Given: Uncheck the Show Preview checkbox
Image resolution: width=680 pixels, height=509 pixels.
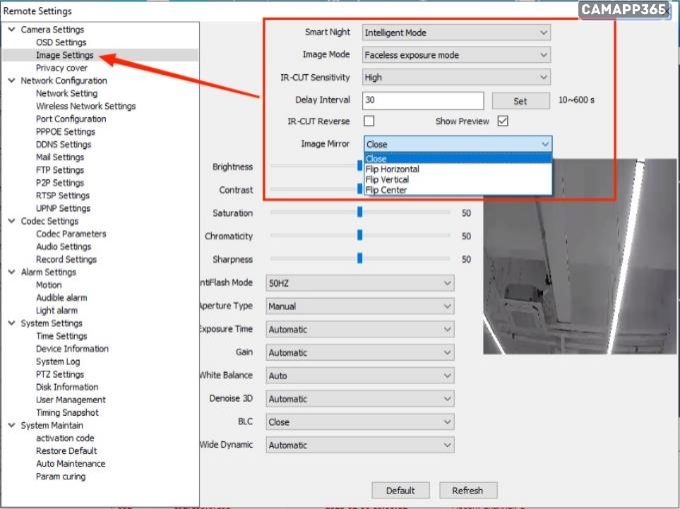Looking at the screenshot, I should click(502, 121).
